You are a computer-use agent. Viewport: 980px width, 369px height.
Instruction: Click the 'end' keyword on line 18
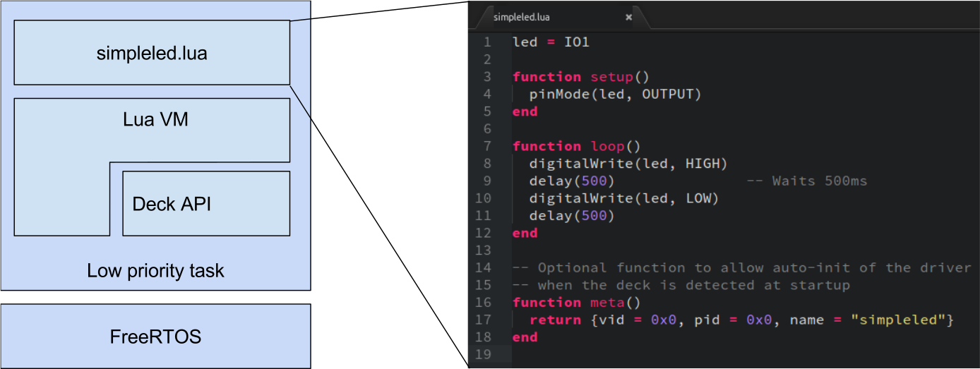pos(525,338)
